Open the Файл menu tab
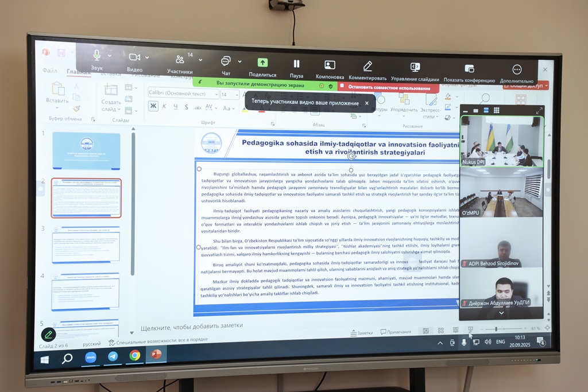This screenshot has height=392, width=588. click(x=51, y=71)
